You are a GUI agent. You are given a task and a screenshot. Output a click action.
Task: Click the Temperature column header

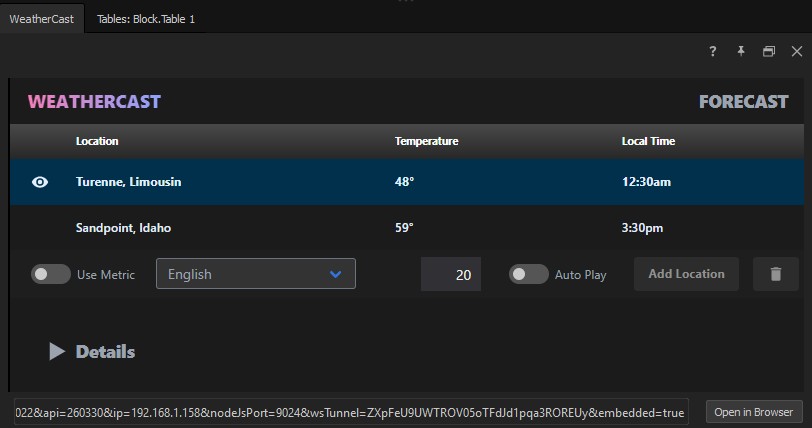pos(427,141)
